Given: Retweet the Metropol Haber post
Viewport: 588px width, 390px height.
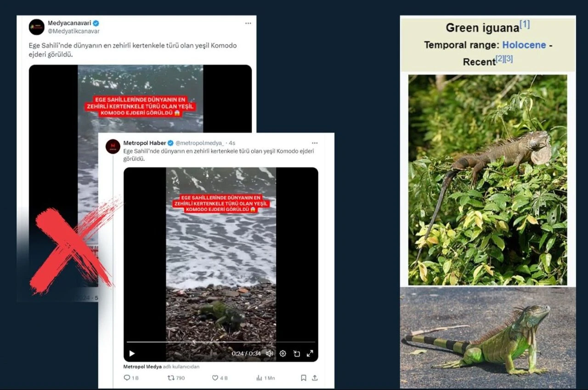Looking at the screenshot, I should tap(176, 378).
